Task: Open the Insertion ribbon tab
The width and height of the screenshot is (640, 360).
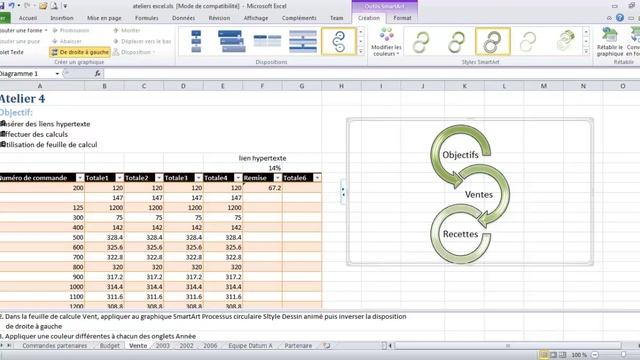Action: pyautogui.click(x=62, y=18)
